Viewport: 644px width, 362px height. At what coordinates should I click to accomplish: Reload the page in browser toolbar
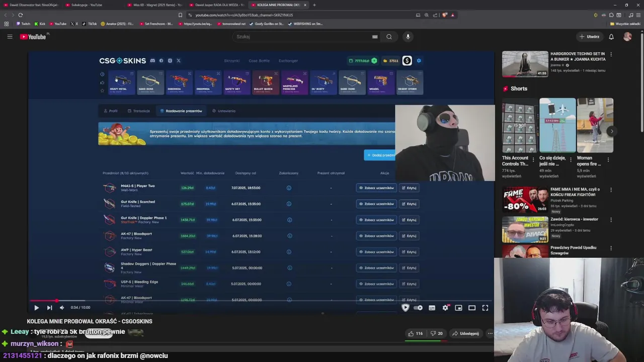point(21,15)
